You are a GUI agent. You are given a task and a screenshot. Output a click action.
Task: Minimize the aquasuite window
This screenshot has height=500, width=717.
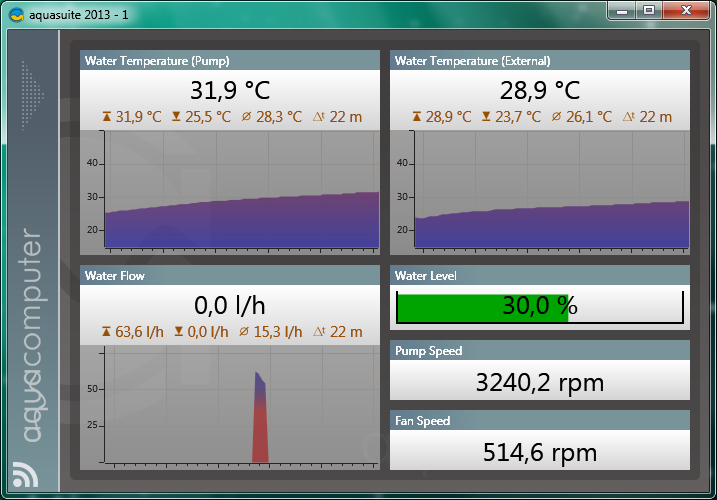click(622, 11)
